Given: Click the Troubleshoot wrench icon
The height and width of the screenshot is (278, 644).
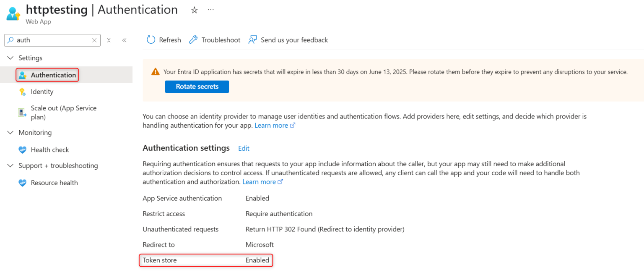Looking at the screenshot, I should pyautogui.click(x=193, y=40).
